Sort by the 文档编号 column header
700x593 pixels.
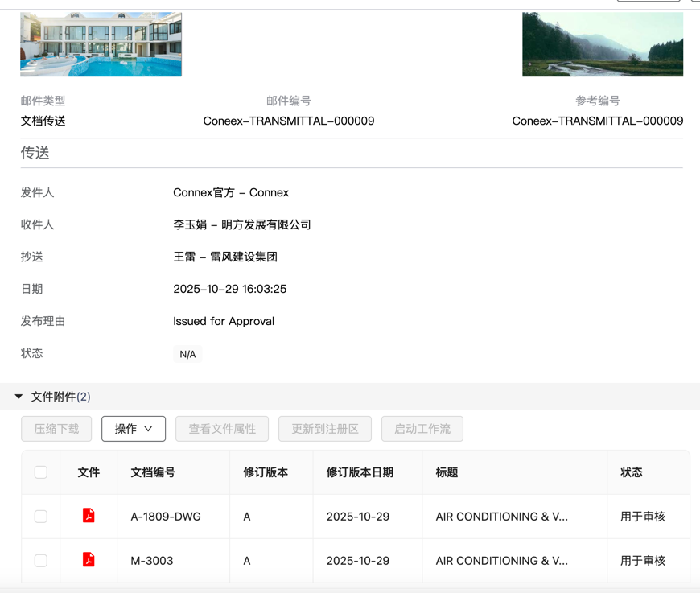pyautogui.click(x=153, y=472)
